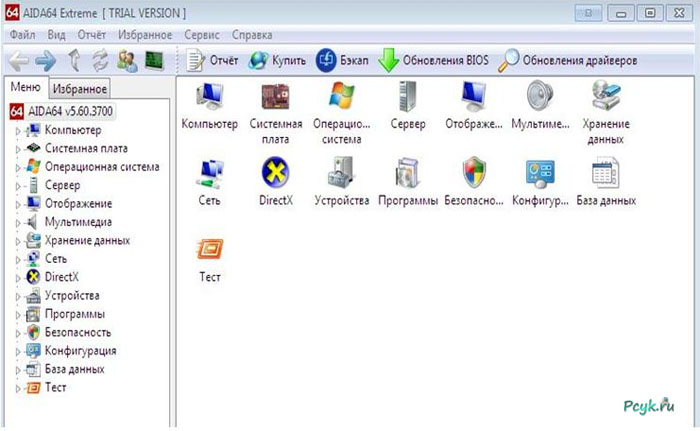Click the Up arrow toolbar icon
This screenshot has width=700, height=431.
[74, 60]
